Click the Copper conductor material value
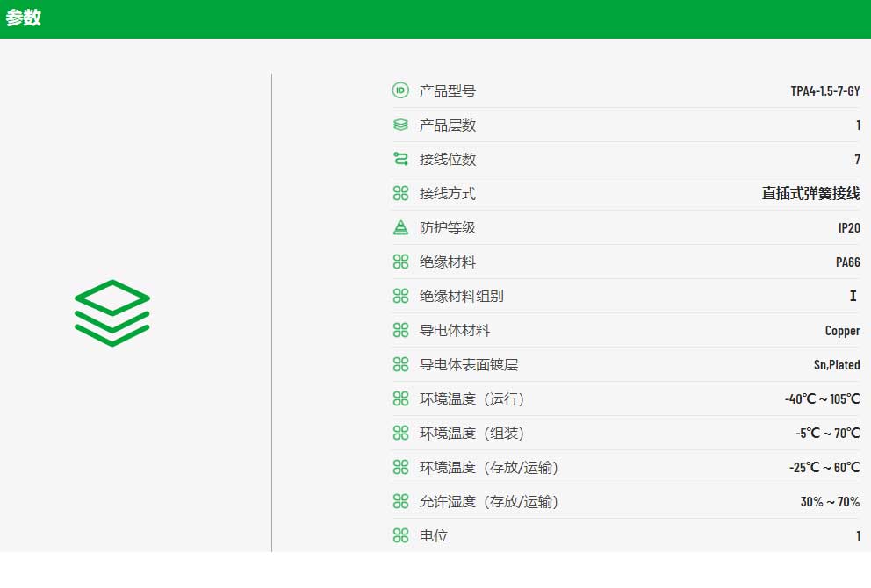 (x=842, y=331)
